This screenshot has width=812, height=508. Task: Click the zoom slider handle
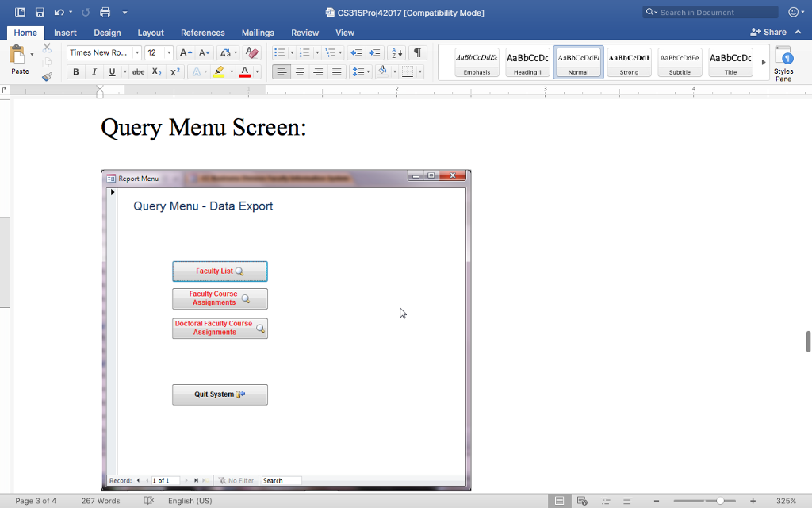(720, 501)
